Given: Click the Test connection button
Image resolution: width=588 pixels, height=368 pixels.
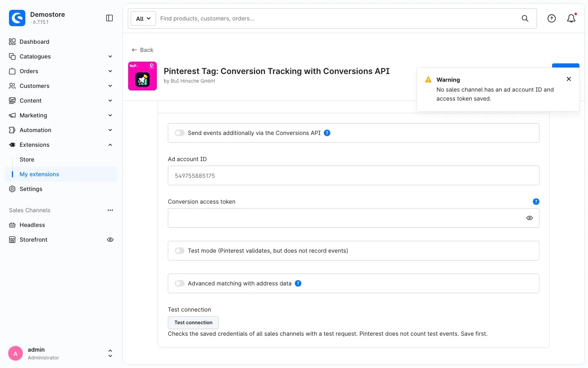Looking at the screenshot, I should 193,323.
